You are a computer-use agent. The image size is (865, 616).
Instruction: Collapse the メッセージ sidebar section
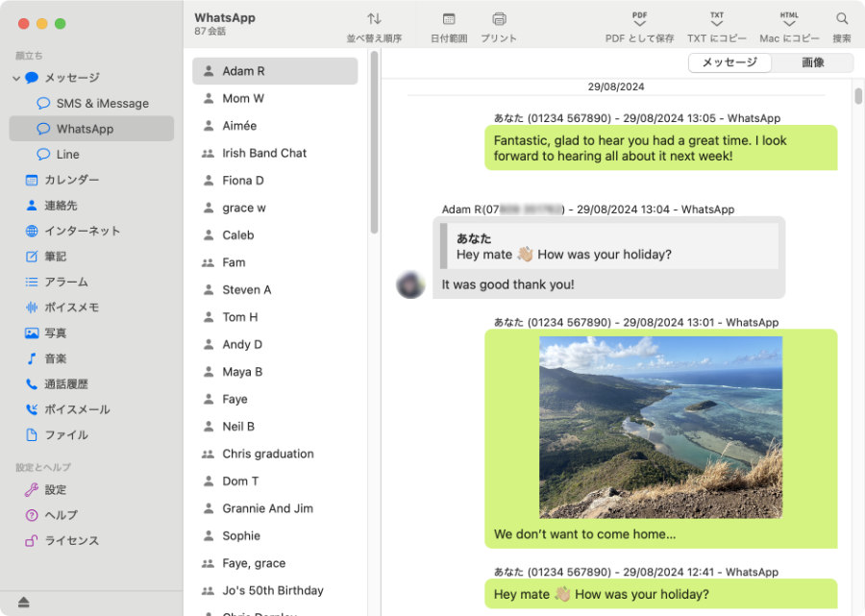coord(16,78)
